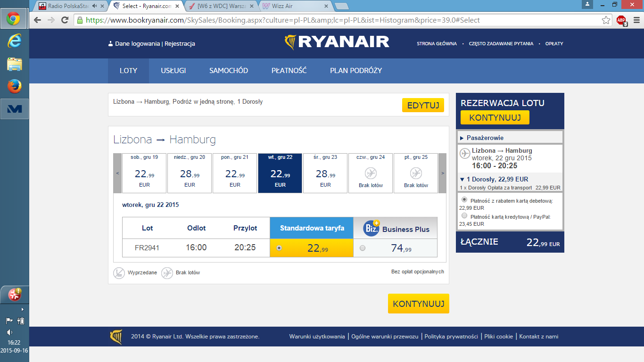
Task: Open the SAMOCHÓD tab
Action: coord(229,71)
